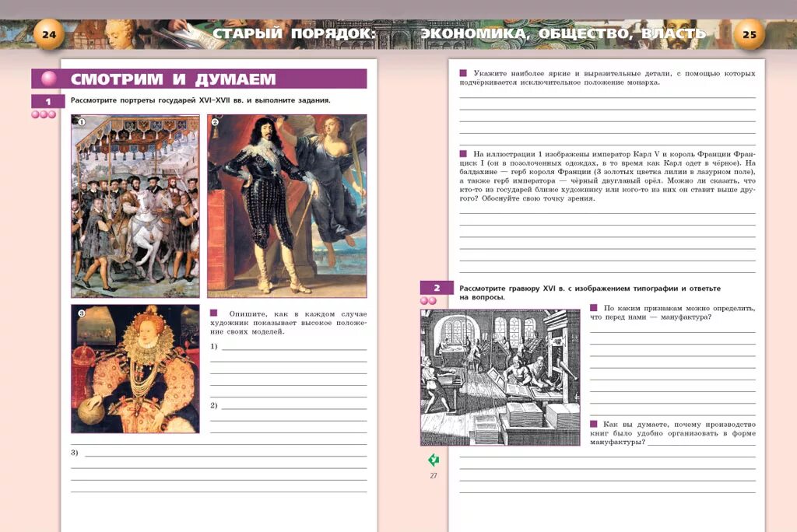Image resolution: width=797 pixels, height=532 pixels.
Task: Click the green arrow icon above 27
Action: tap(434, 460)
